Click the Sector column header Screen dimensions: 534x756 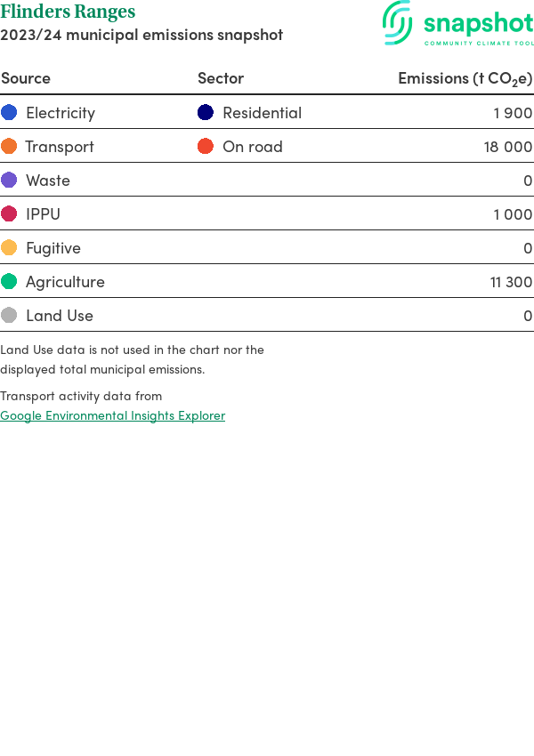(221, 78)
